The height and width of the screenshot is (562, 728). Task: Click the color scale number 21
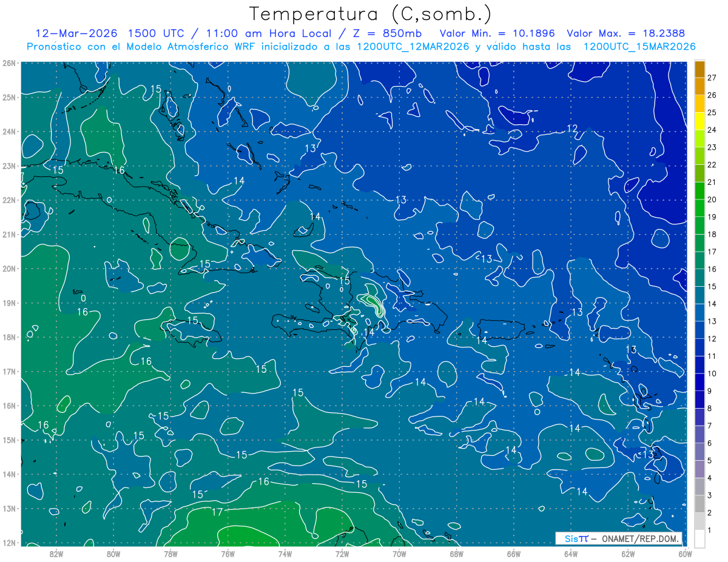[x=712, y=182]
